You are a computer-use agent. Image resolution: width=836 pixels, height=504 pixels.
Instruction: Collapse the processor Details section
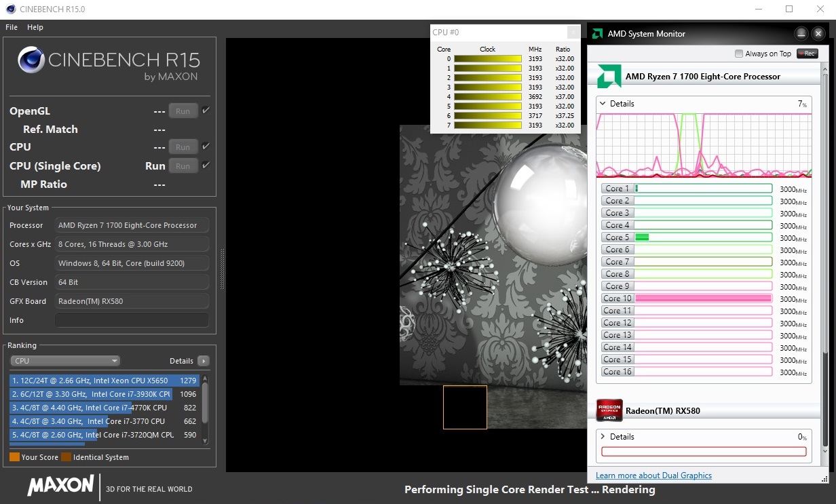(603, 104)
